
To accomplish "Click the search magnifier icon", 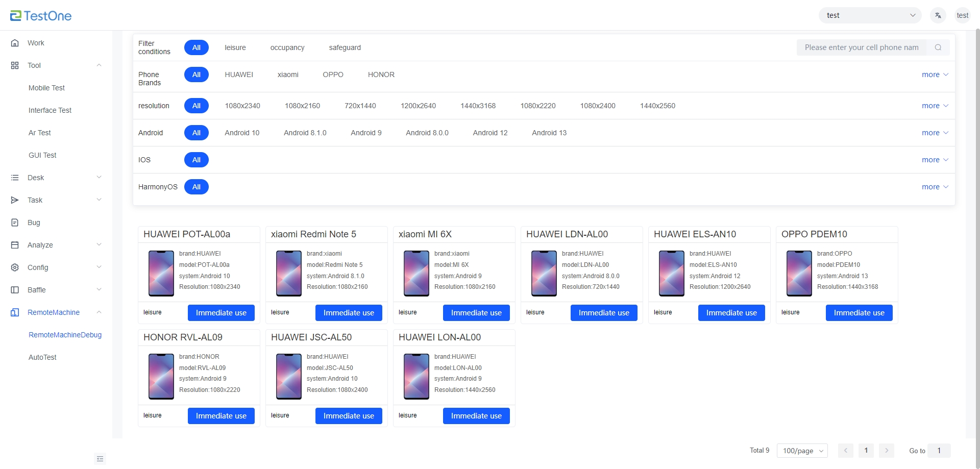I will click(x=938, y=47).
